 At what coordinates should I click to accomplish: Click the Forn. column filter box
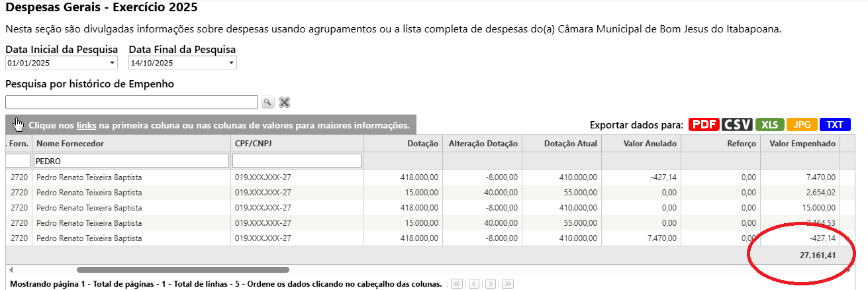[x=19, y=160]
